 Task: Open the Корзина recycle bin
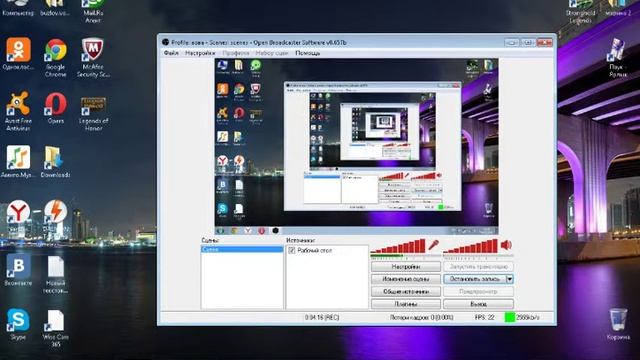618,324
